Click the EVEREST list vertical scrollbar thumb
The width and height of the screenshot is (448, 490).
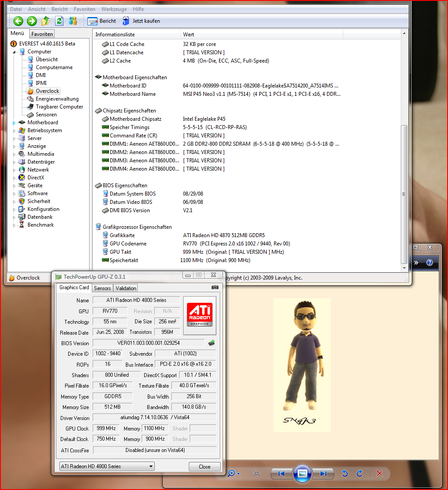pyautogui.click(x=404, y=194)
